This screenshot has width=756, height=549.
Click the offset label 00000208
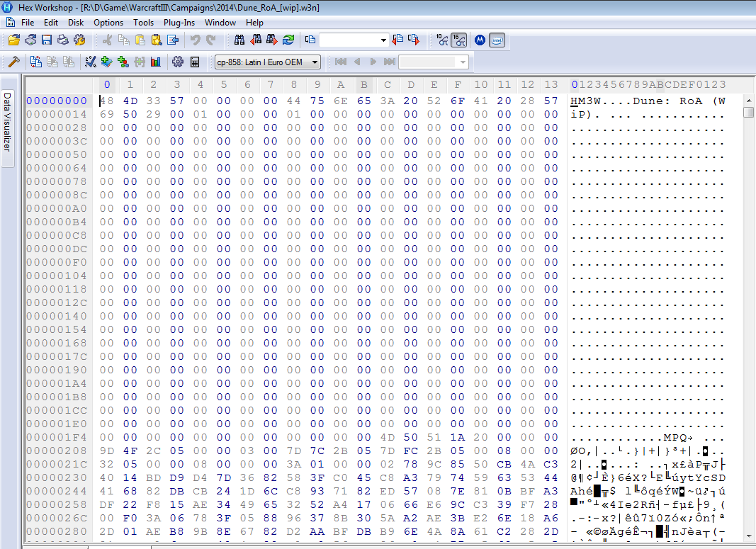pos(57,451)
